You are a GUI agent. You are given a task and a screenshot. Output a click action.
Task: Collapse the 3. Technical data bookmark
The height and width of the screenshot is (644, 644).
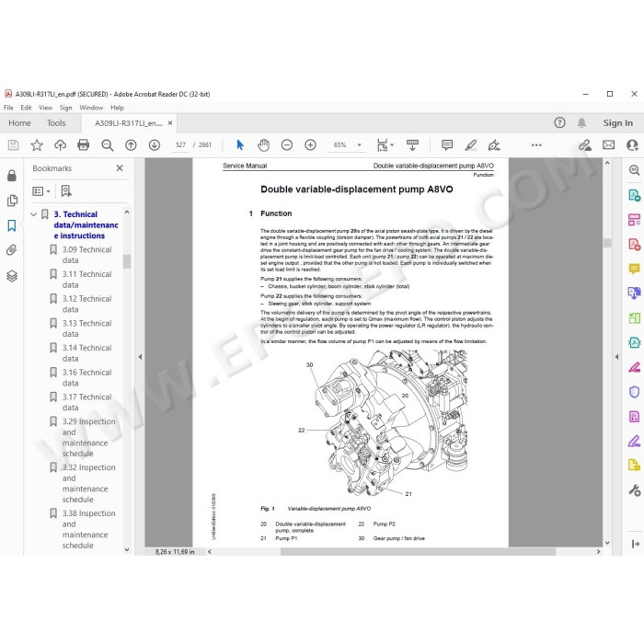coord(34,214)
